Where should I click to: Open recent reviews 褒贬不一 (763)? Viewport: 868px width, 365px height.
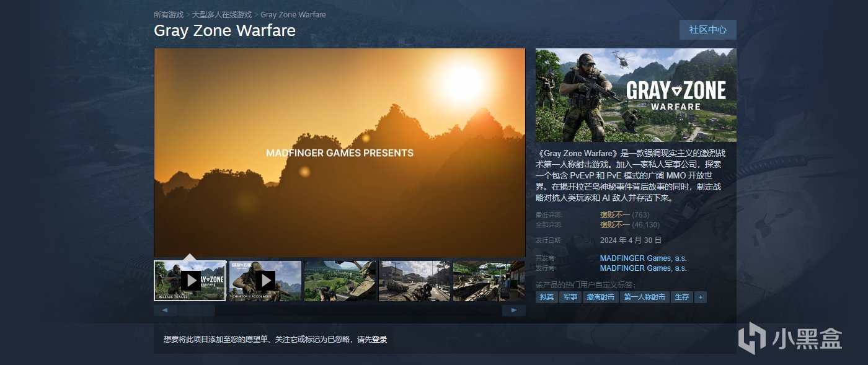tap(624, 215)
